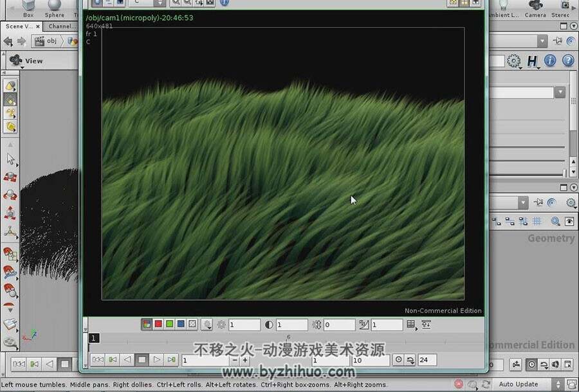
Task: Select the red magnet snapping tool
Action: click(x=10, y=272)
